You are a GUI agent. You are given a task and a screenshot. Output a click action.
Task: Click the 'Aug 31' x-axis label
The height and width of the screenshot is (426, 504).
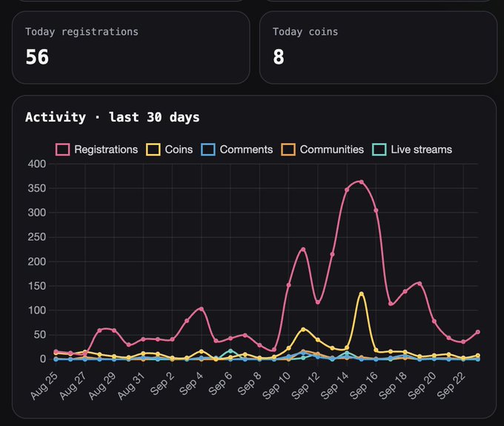tap(131, 386)
